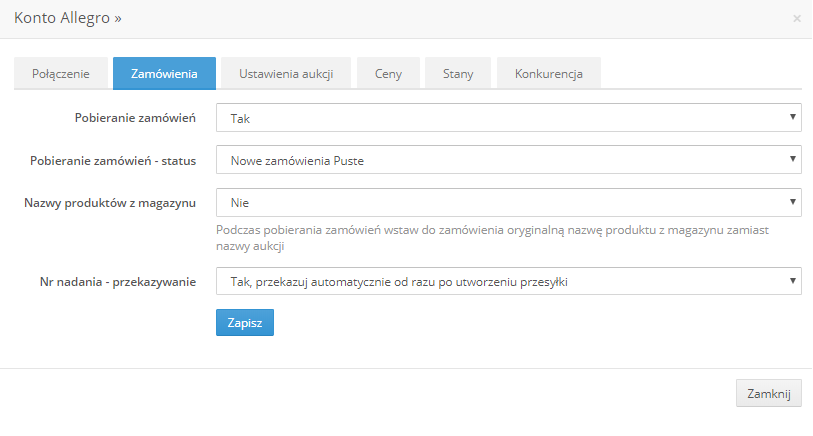This screenshot has width=813, height=436.
Task: Click the Konto Allegro » title
Action: click(67, 18)
